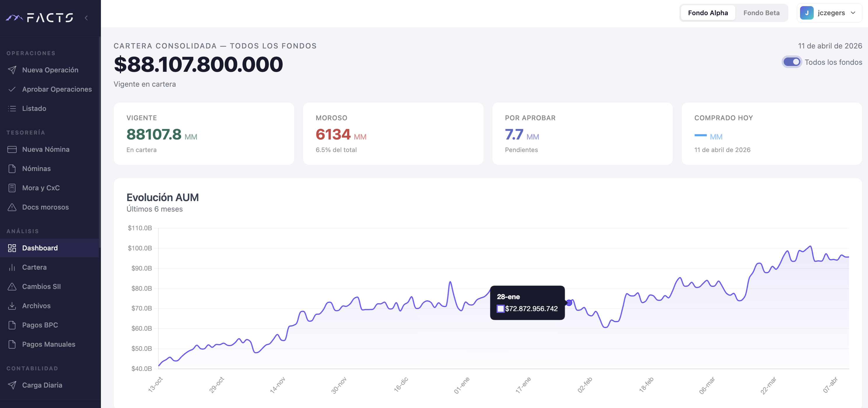Toggle the Todos los fondos switch
Image resolution: width=868 pixels, height=408 pixels.
coord(792,62)
